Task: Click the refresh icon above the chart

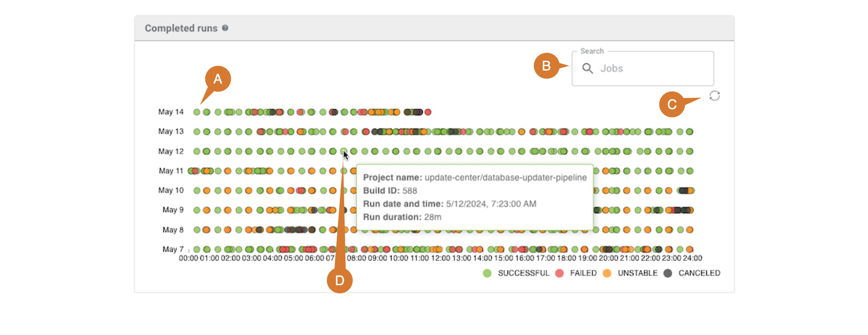Action: point(714,96)
